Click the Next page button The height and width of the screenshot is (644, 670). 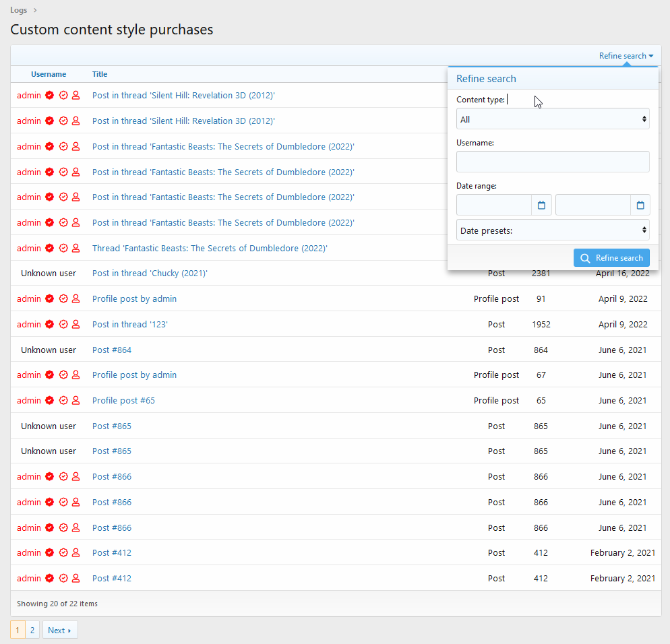point(60,631)
